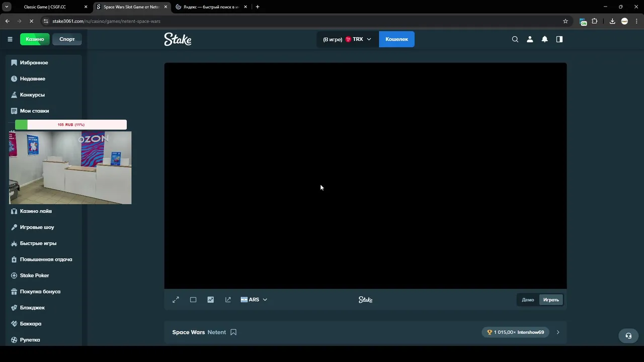Pop out the game window icon

click(x=228, y=300)
